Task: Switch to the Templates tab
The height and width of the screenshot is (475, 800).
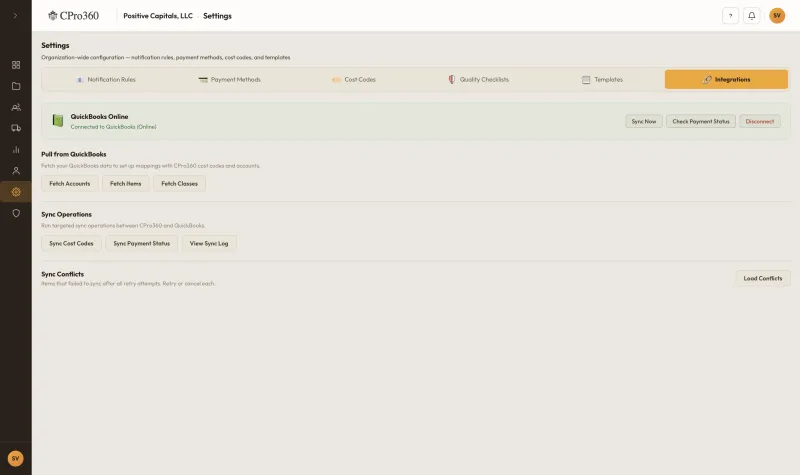Action: click(602, 80)
